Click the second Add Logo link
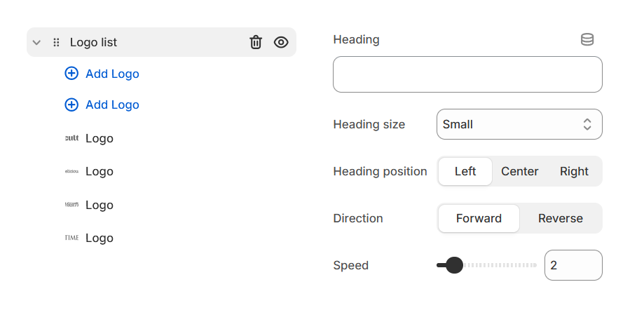 112,105
